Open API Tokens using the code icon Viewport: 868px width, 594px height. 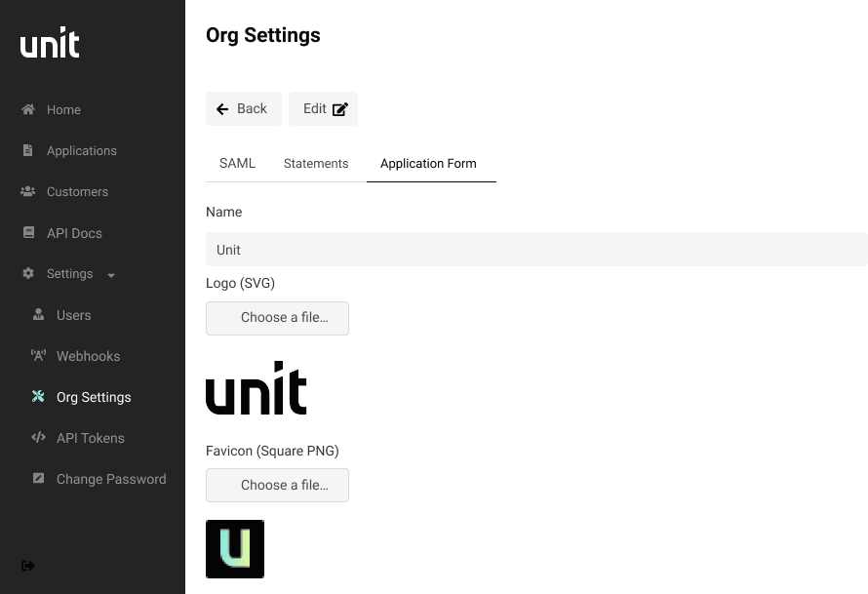point(40,438)
